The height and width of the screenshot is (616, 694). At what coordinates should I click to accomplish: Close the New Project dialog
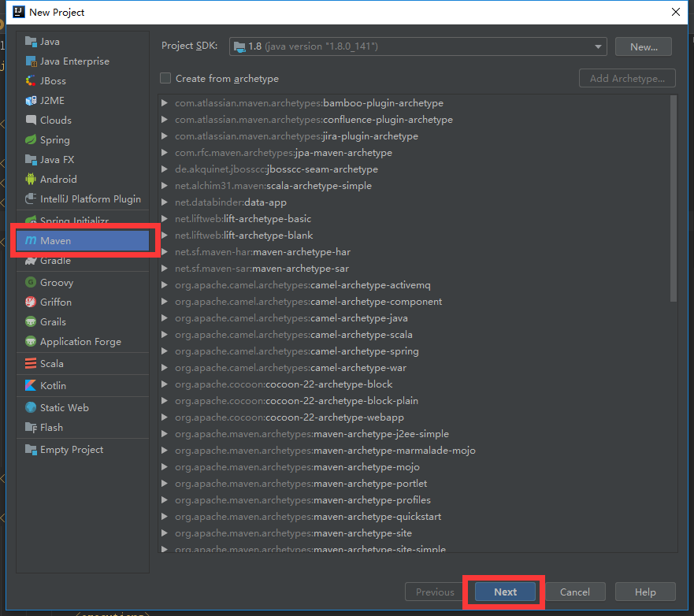(675, 12)
